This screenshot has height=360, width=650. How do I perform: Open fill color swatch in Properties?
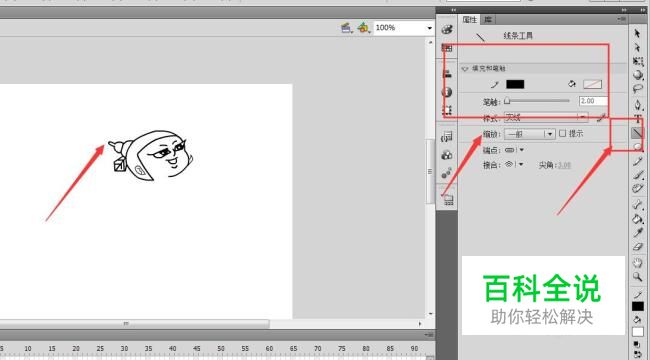(592, 84)
